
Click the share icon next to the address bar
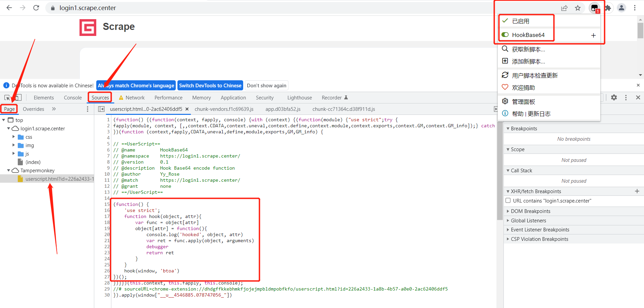click(565, 8)
